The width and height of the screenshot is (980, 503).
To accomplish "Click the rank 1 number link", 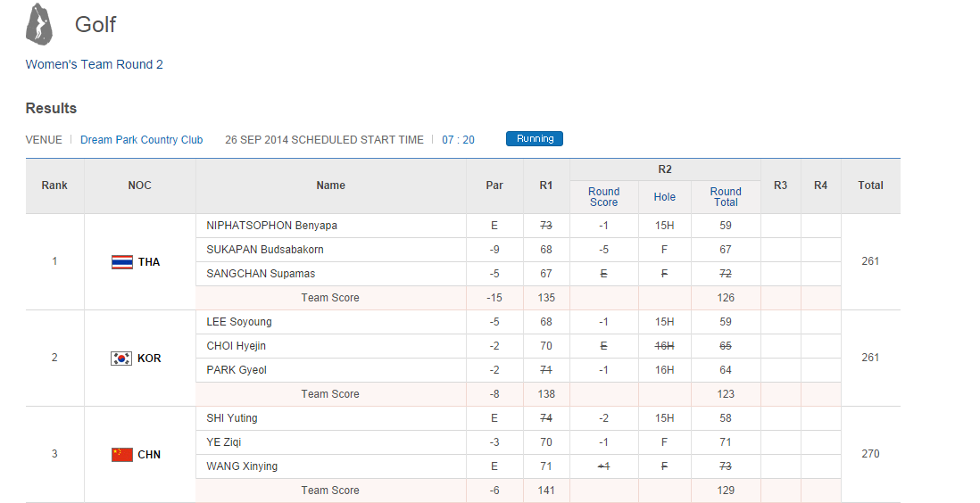I will point(54,261).
